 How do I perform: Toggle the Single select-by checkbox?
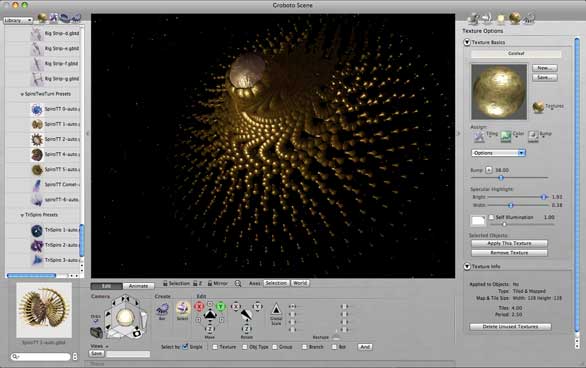[x=185, y=347]
